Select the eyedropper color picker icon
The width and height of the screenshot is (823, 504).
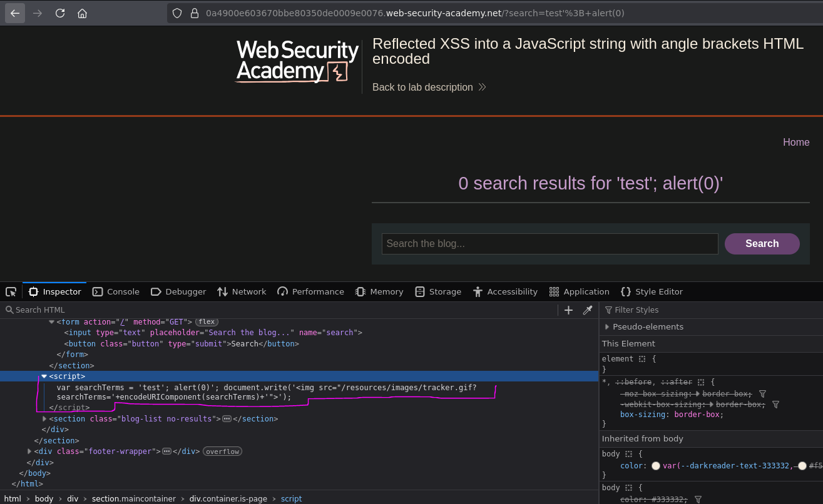tap(587, 310)
